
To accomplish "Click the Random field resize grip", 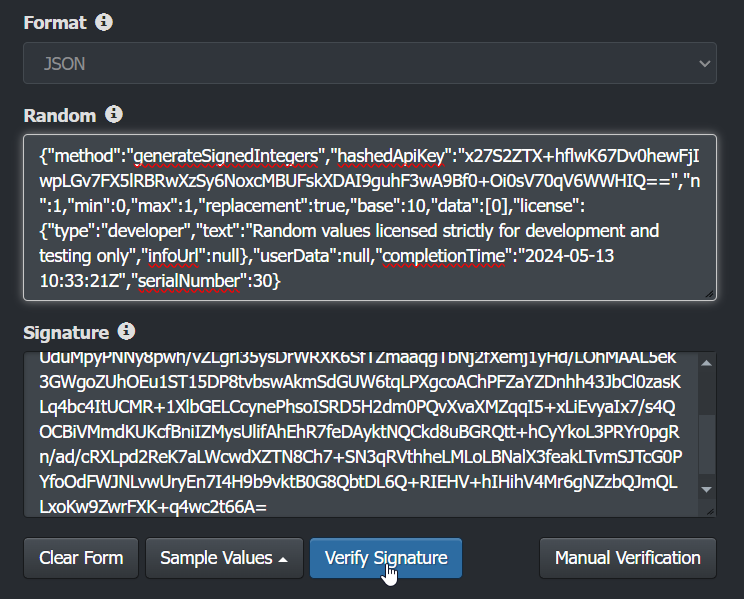I will click(x=710, y=294).
